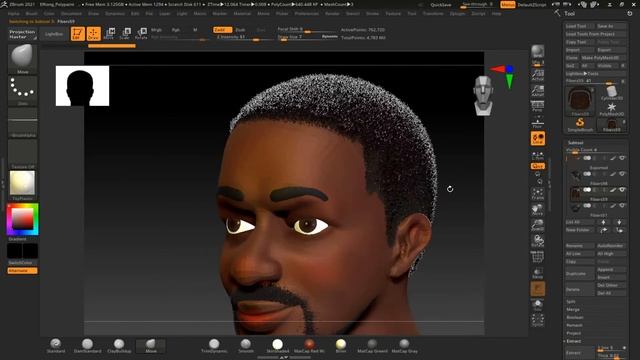Screen dimensions: 640x360
Task: Select the Move transform icon in top shelf
Action: point(109,33)
